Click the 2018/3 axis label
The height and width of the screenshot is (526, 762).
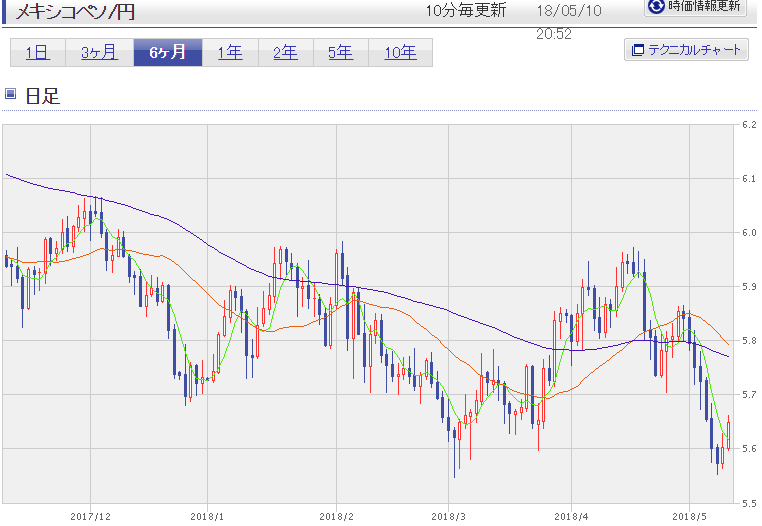click(448, 516)
